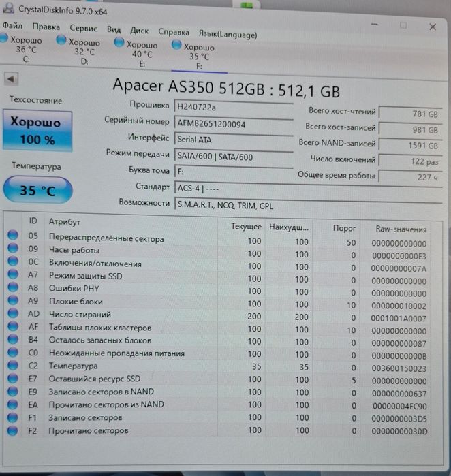Click the blue status orb on disk D: tab
This screenshot has height=476, width=451.
coord(61,39)
